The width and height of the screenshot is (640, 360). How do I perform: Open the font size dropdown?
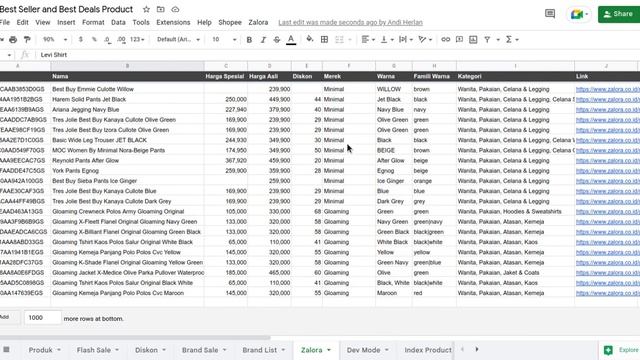(224, 40)
